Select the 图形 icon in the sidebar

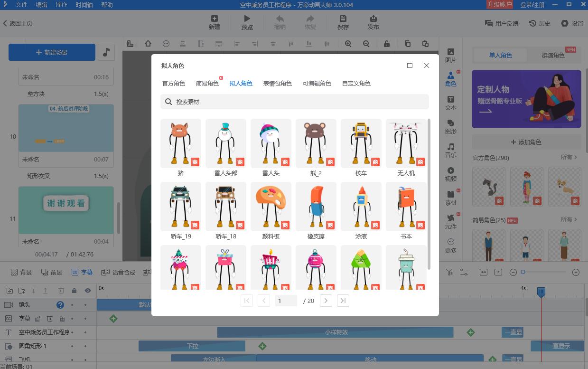[450, 127]
